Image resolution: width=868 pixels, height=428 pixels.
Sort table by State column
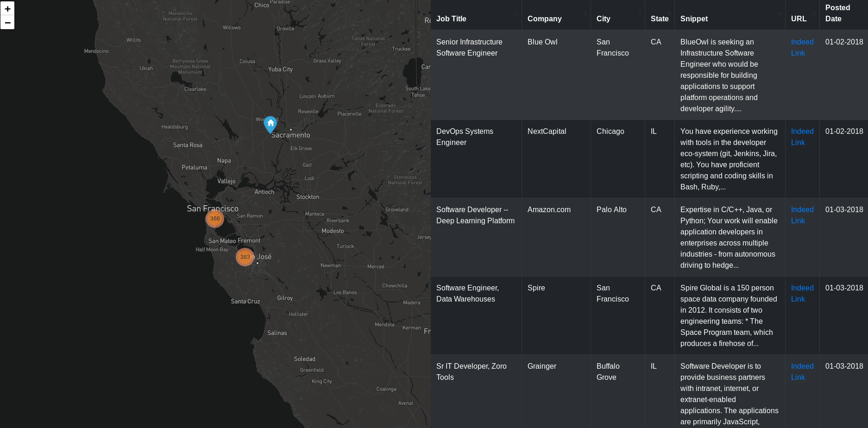point(660,15)
